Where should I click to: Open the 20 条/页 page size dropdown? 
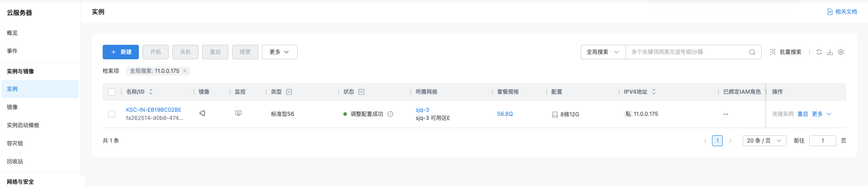point(764,141)
